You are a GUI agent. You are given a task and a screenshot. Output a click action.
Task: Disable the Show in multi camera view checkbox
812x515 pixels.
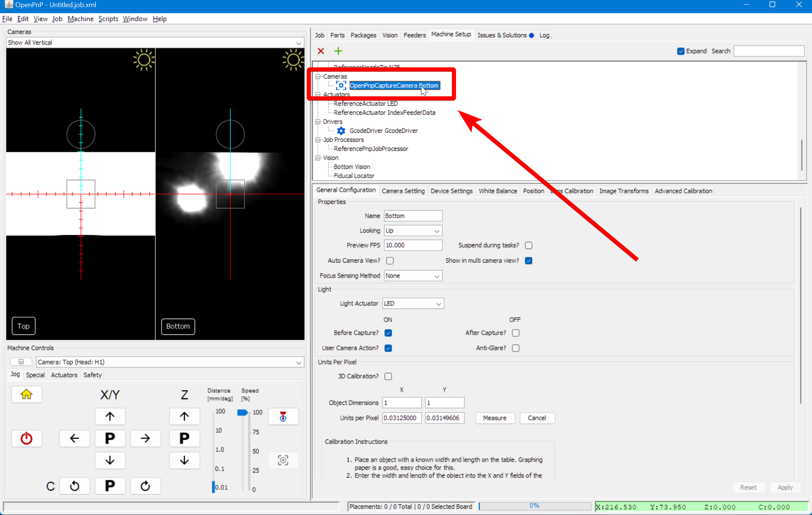(528, 260)
